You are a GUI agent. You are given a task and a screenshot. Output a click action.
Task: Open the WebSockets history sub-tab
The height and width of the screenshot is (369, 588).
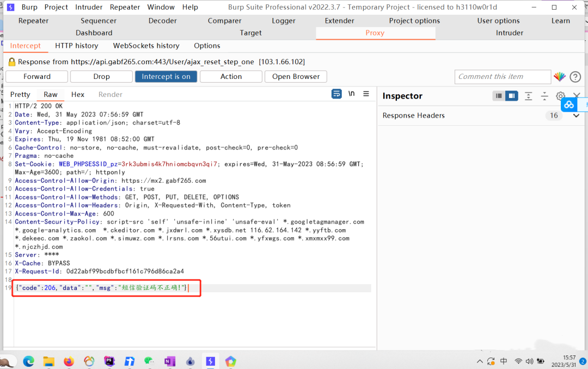(146, 46)
